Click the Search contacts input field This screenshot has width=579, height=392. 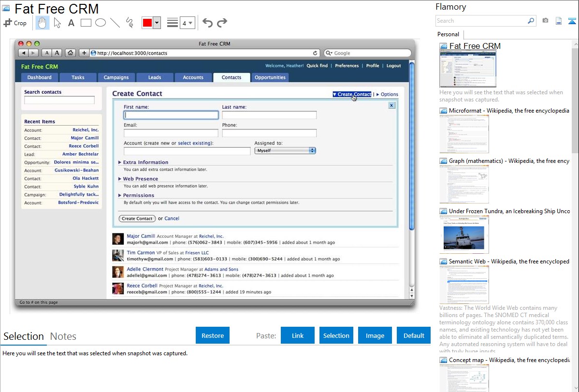click(x=59, y=100)
